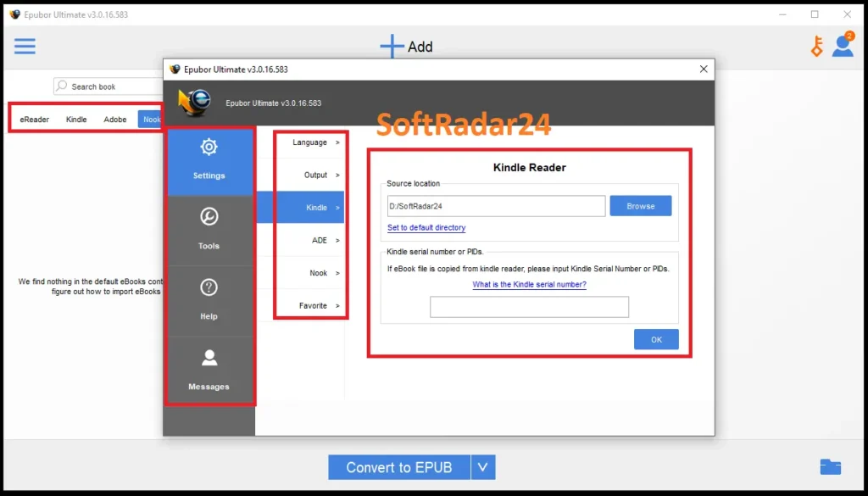
Task: Switch to the Nook tab
Action: [x=151, y=119]
